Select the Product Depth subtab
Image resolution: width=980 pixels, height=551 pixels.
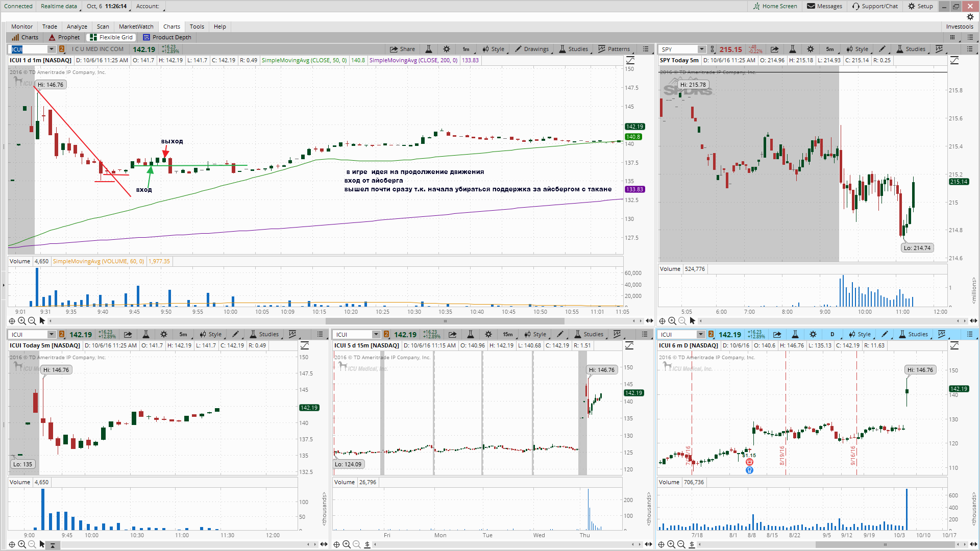tap(167, 37)
